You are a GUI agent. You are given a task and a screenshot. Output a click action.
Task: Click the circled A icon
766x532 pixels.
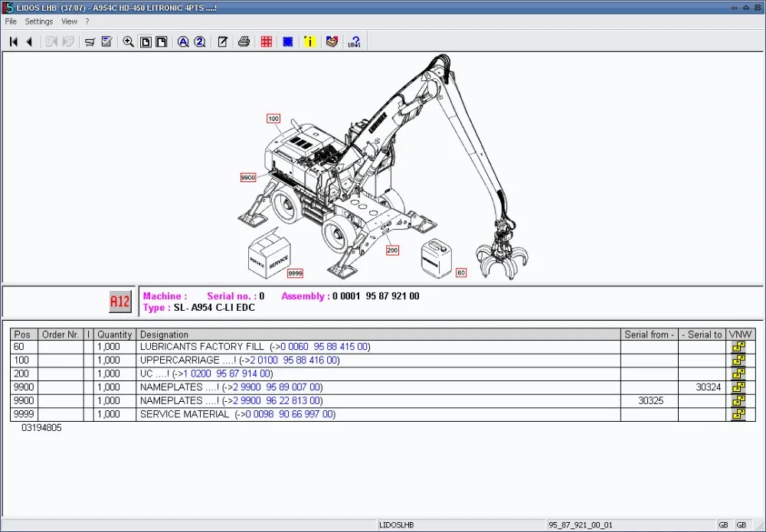[183, 41]
